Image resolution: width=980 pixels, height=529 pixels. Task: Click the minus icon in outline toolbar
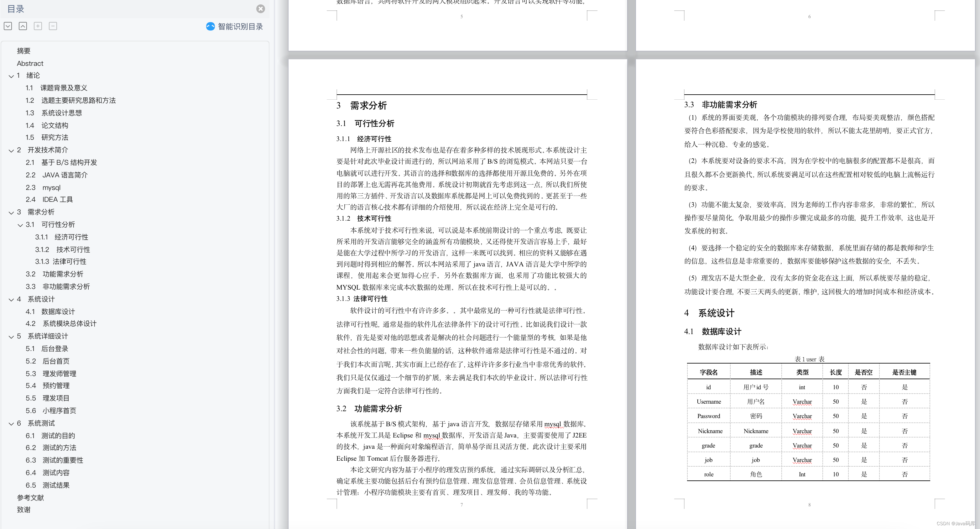(53, 26)
